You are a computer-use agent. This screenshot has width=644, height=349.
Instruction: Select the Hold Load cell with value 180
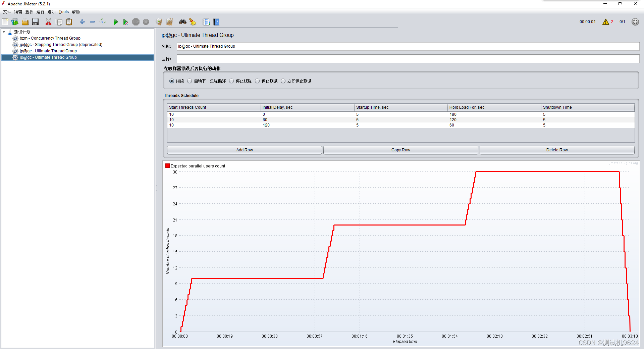point(494,114)
